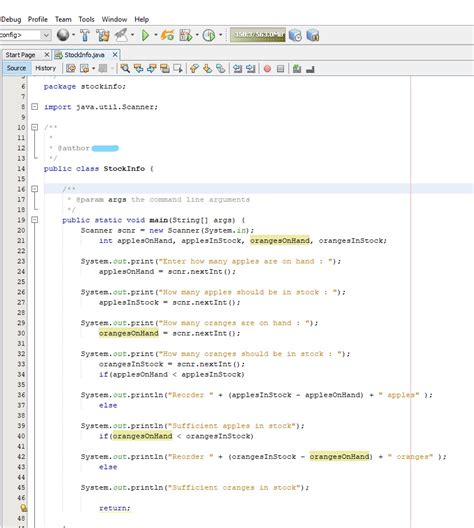Open the Back history dropdown arrow
474x528 pixels.
(93, 69)
